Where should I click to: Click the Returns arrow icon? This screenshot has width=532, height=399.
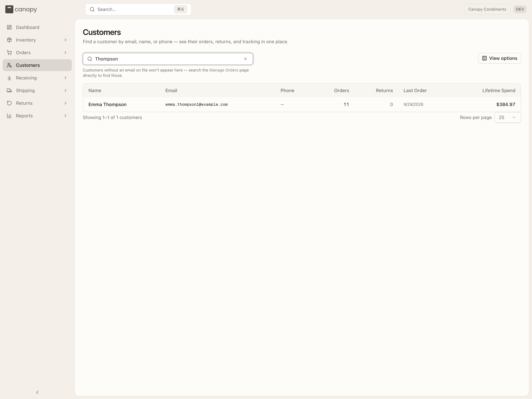coord(9,103)
